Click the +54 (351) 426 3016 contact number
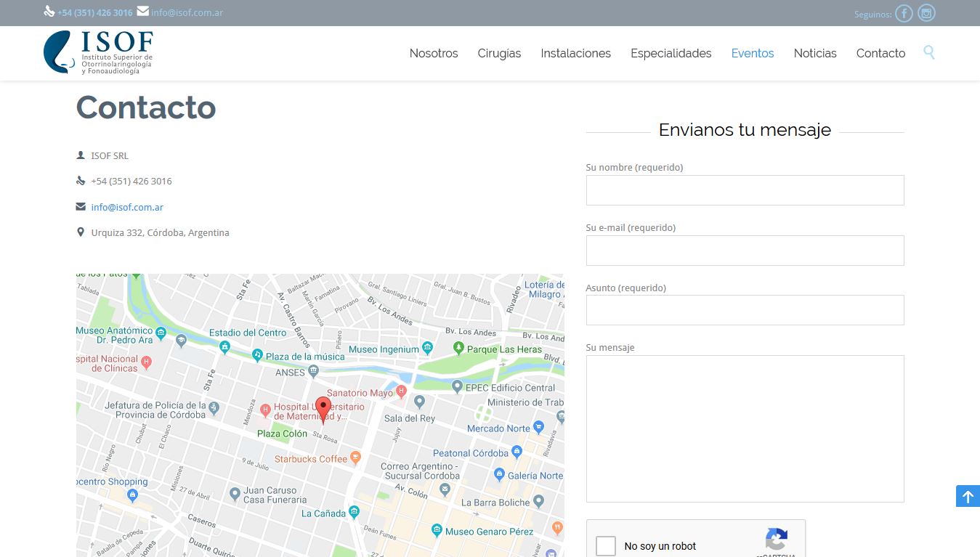This screenshot has height=557, width=980. click(131, 181)
